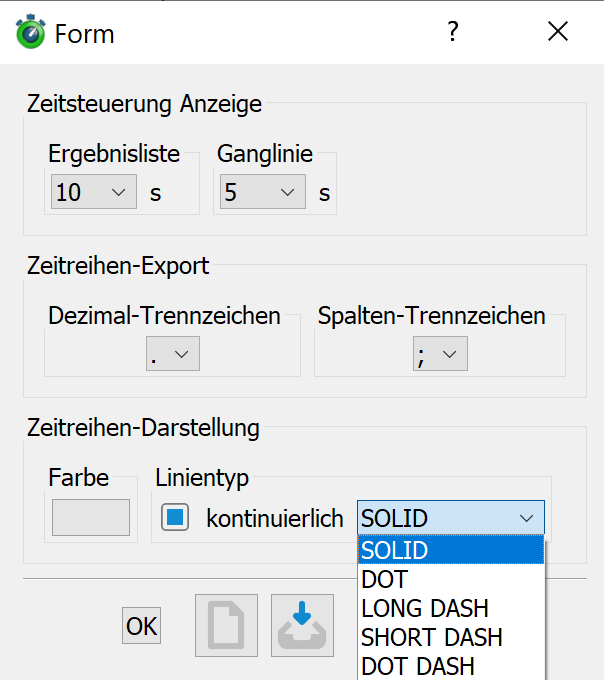Image resolution: width=604 pixels, height=680 pixels.
Task: Toggle the kontinuierlich checkbox
Action: 175,517
